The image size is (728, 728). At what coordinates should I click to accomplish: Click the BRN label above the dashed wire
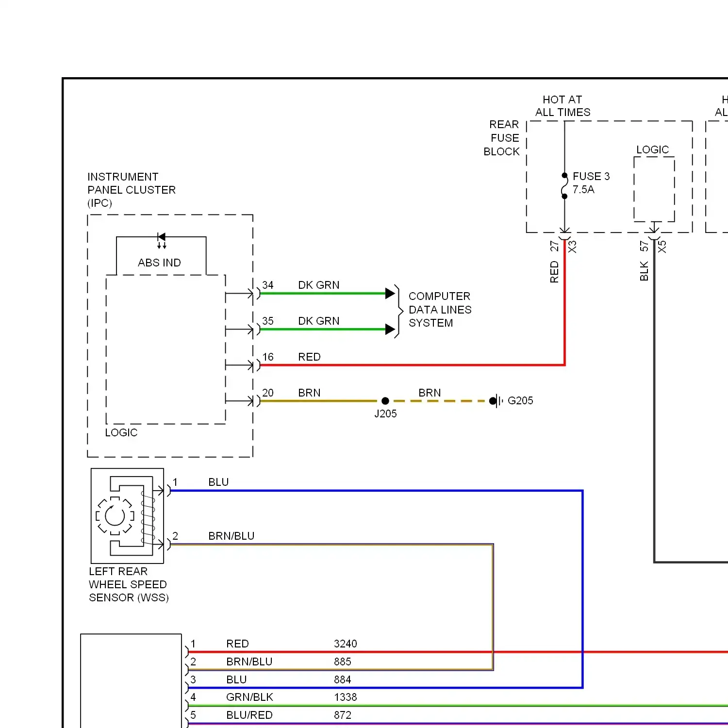pyautogui.click(x=430, y=393)
